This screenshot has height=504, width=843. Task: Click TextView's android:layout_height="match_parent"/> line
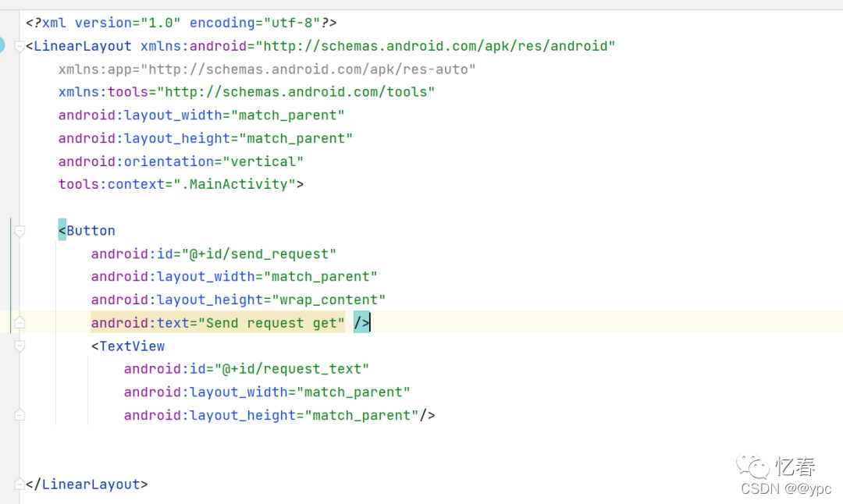click(279, 415)
